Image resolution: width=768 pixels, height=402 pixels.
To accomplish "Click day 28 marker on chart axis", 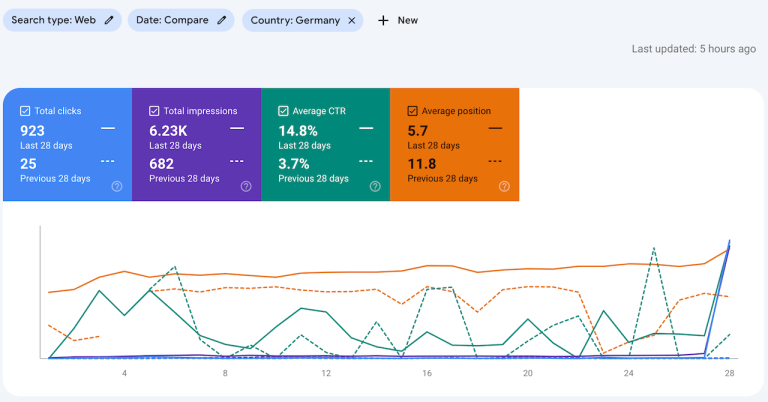I will click(x=728, y=373).
